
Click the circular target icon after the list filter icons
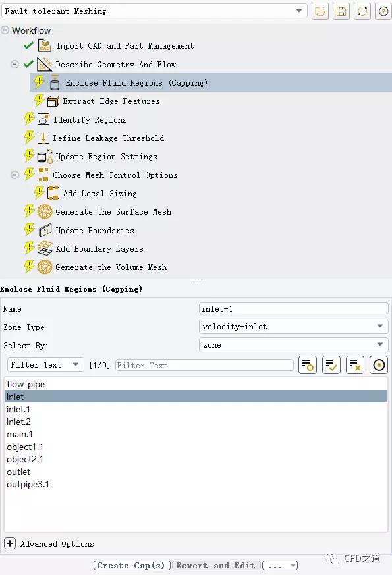point(379,365)
